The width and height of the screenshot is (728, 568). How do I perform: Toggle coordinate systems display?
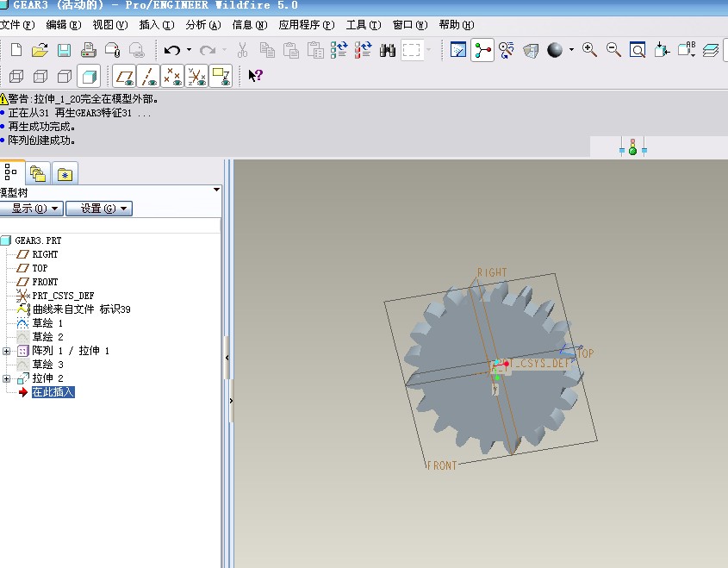click(x=196, y=76)
